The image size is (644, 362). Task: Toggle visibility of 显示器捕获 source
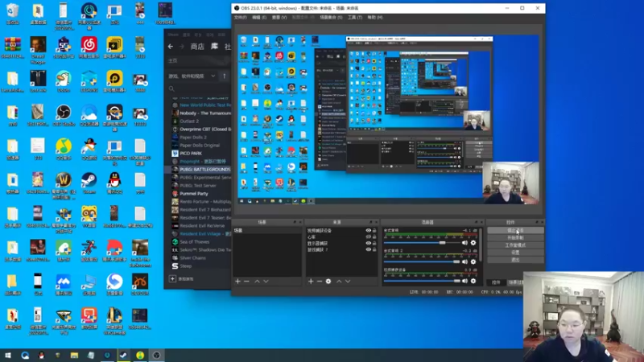click(369, 243)
